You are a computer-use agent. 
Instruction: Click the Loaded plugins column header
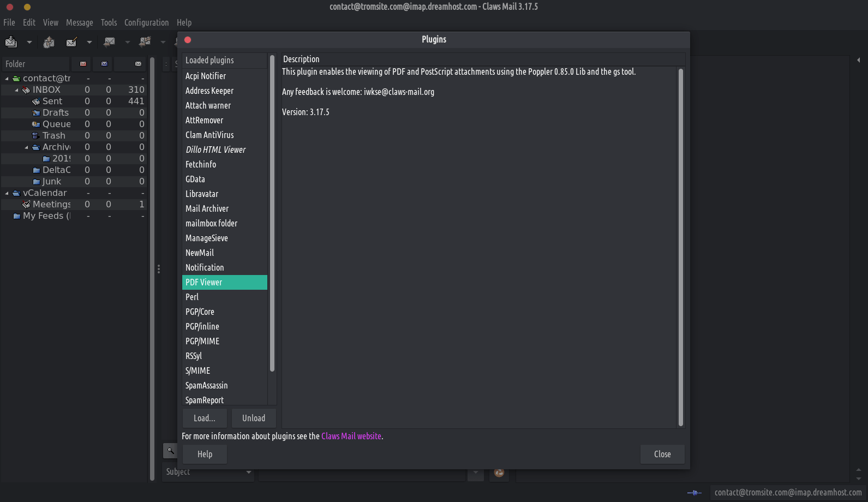(x=225, y=60)
